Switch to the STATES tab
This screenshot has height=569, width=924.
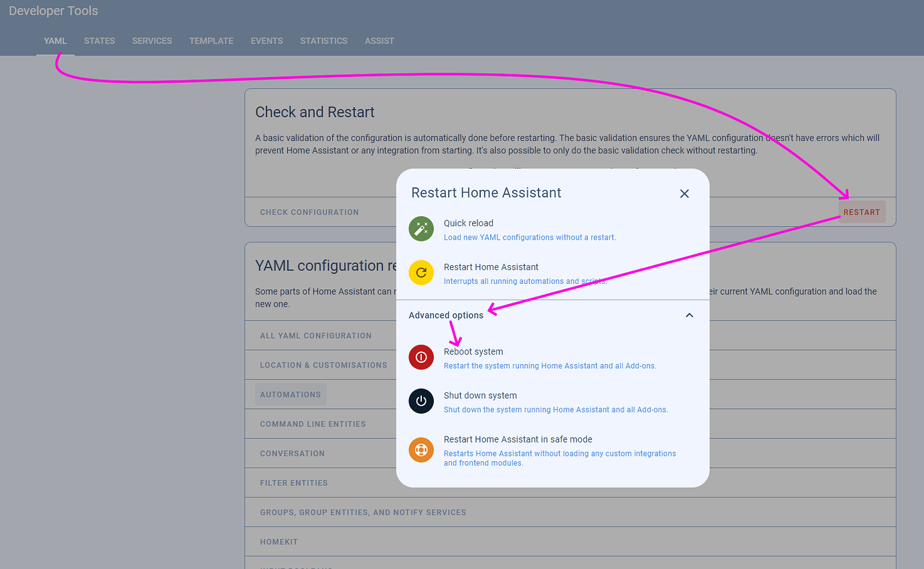(x=99, y=41)
